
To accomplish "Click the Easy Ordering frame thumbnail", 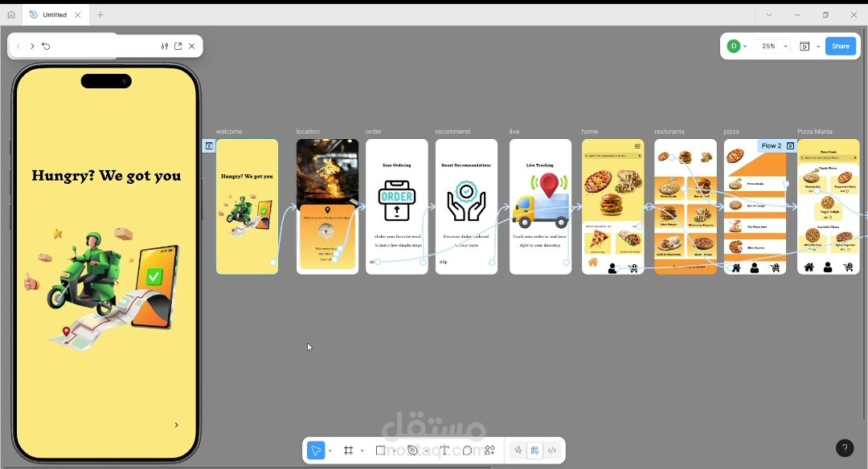I will coord(397,206).
